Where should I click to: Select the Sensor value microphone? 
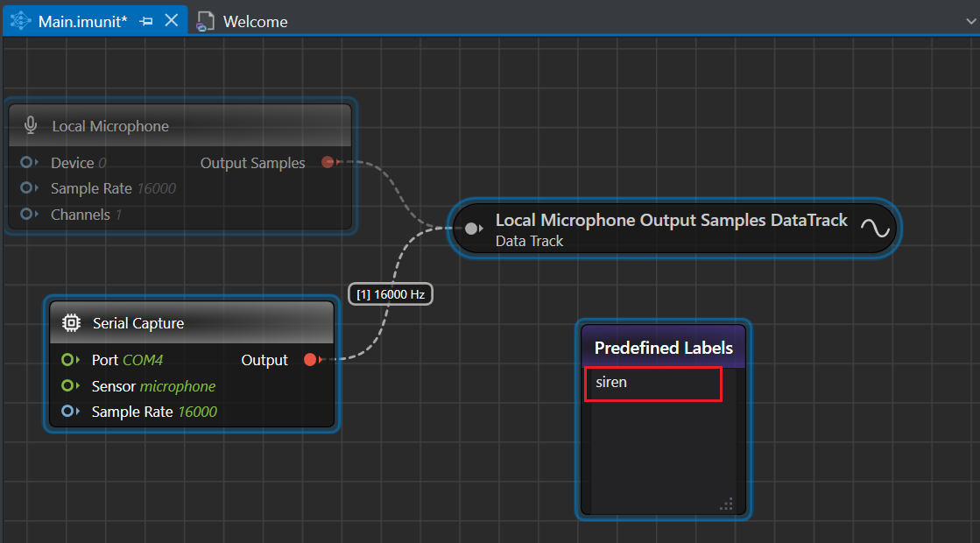coord(178,387)
